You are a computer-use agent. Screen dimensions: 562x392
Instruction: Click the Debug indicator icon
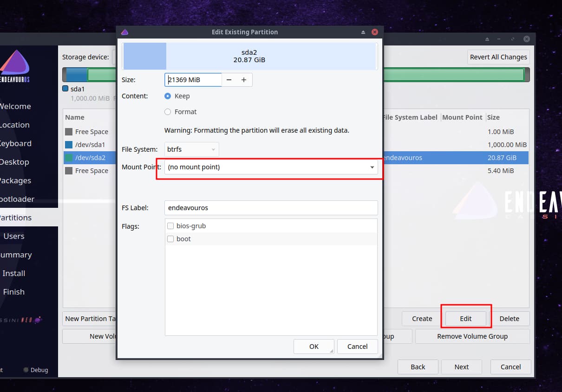(26, 370)
